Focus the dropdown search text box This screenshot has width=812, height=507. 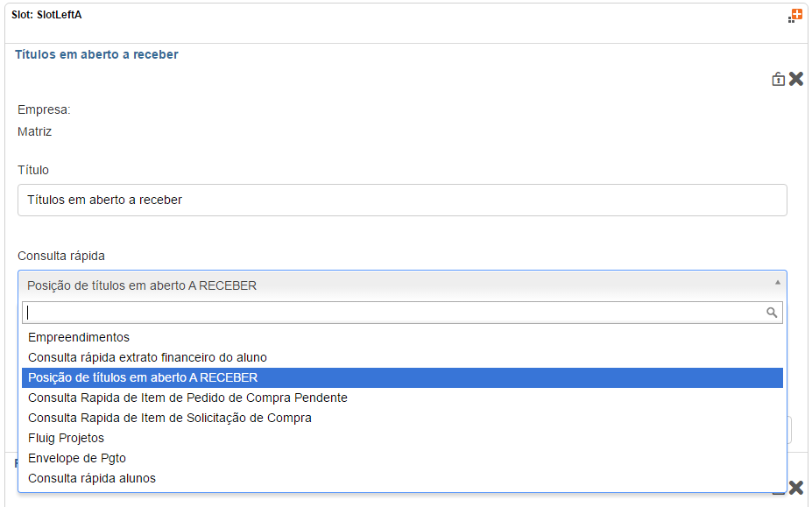point(392,313)
